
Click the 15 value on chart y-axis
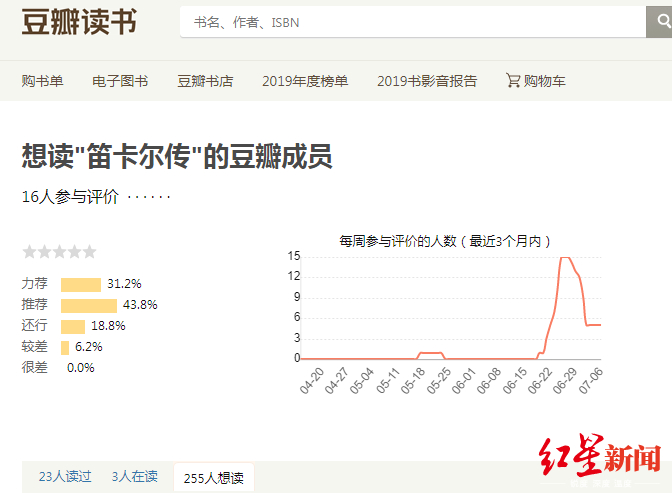pyautogui.click(x=294, y=256)
